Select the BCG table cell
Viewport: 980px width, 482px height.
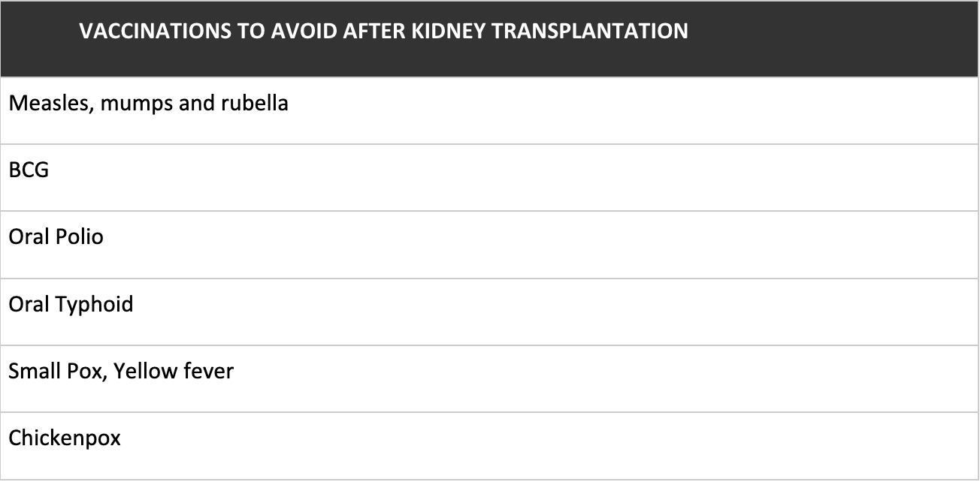489,178
